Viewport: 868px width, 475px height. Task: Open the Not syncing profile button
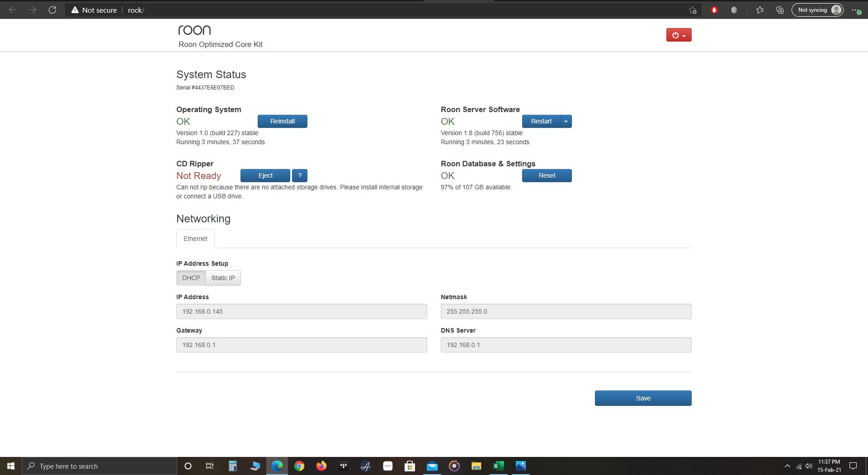tap(817, 10)
